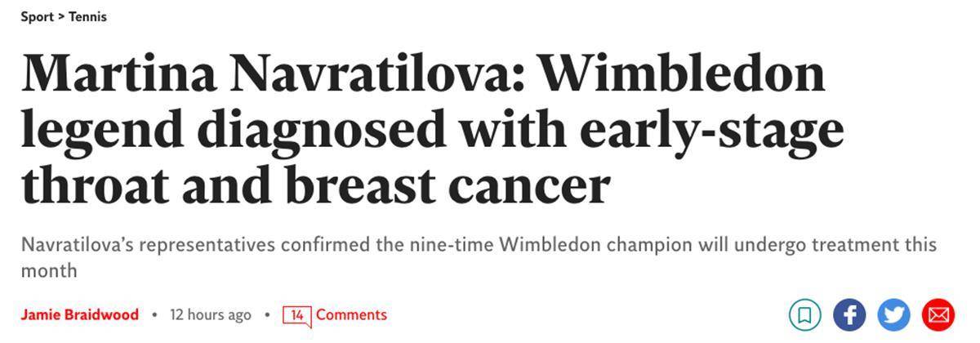The height and width of the screenshot is (343, 980).
Task: Share the article by email icon
Action: coord(938,315)
